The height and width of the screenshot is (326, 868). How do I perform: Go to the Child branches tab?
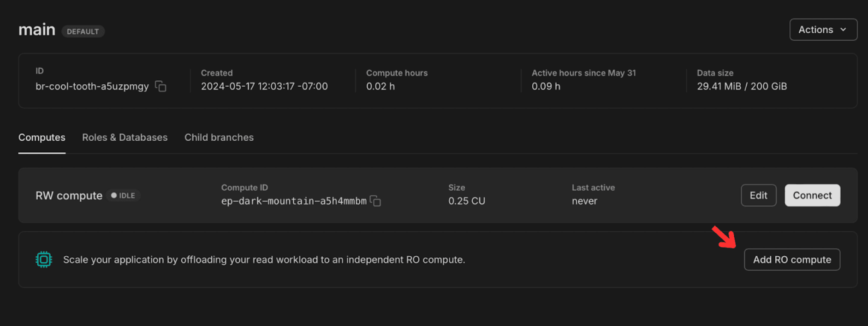(219, 138)
